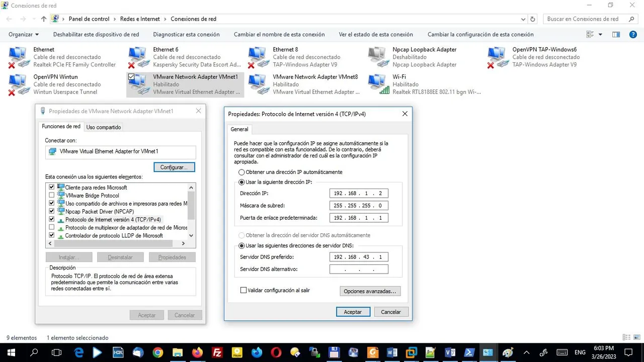This screenshot has width=644, height=362.
Task: Open the notification center icon
Action: pyautogui.click(x=628, y=352)
